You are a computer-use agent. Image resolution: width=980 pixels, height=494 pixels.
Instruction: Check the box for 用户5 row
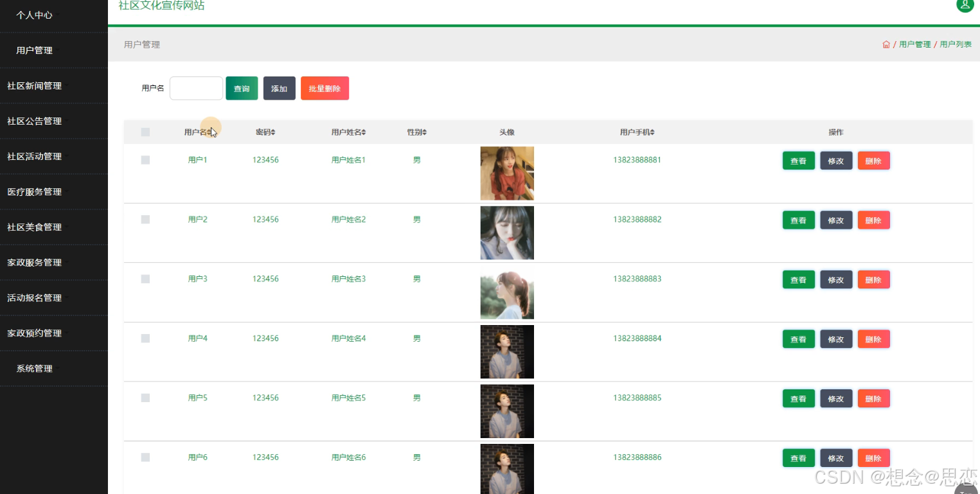[145, 398]
